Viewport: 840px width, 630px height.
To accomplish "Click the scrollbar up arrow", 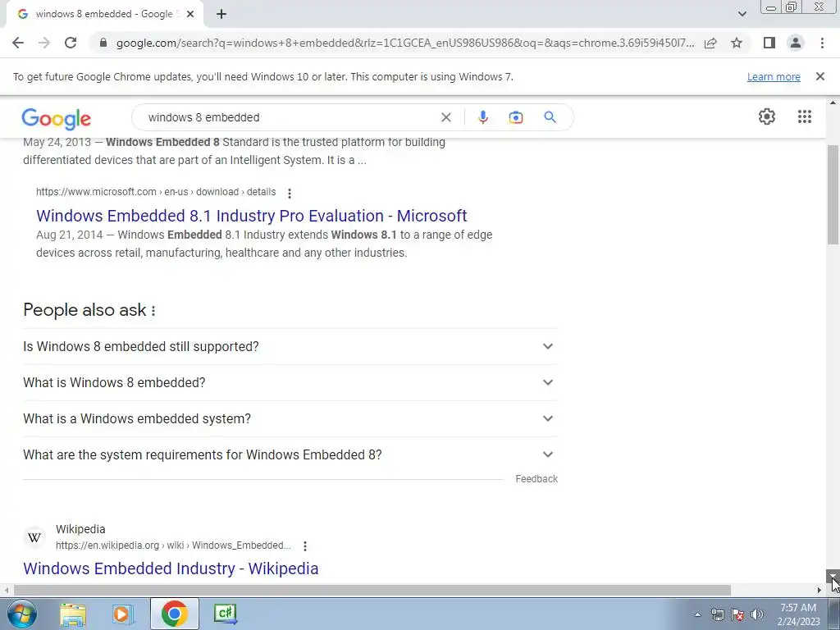I will click(833, 103).
